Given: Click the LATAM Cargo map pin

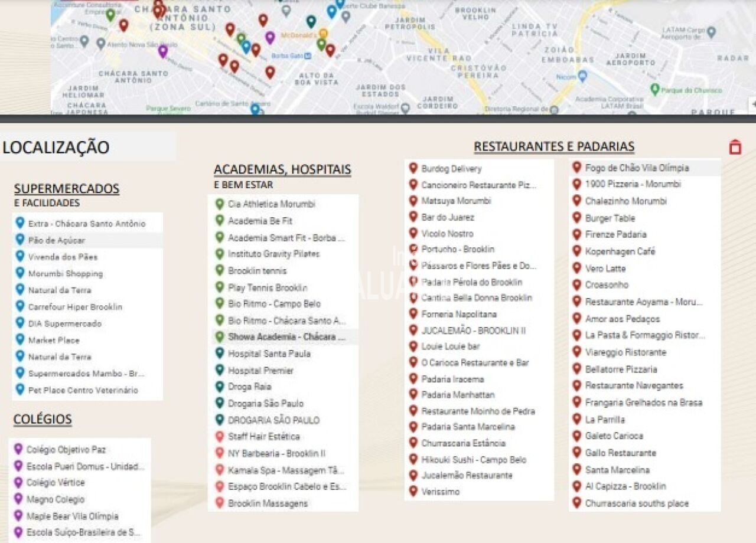Looking at the screenshot, I should (x=711, y=32).
